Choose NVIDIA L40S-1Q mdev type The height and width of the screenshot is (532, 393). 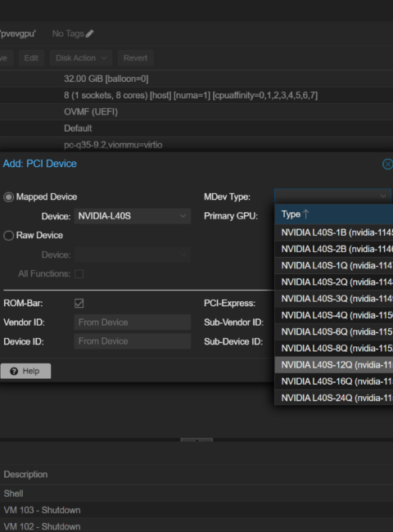333,266
